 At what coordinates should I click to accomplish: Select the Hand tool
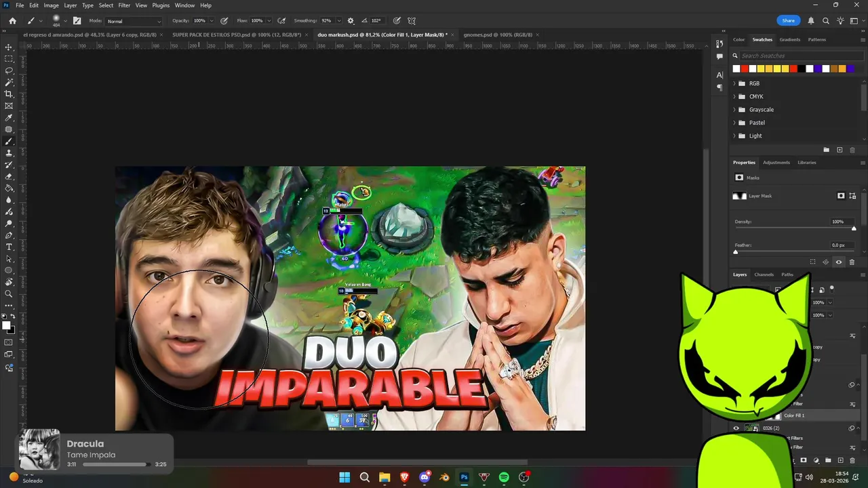pyautogui.click(x=9, y=282)
